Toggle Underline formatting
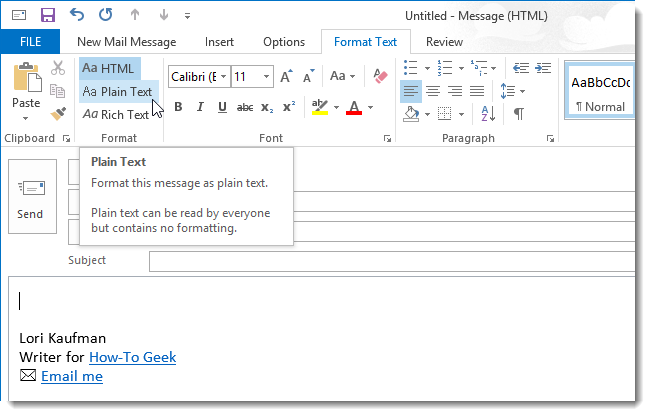This screenshot has width=650, height=416. click(222, 107)
